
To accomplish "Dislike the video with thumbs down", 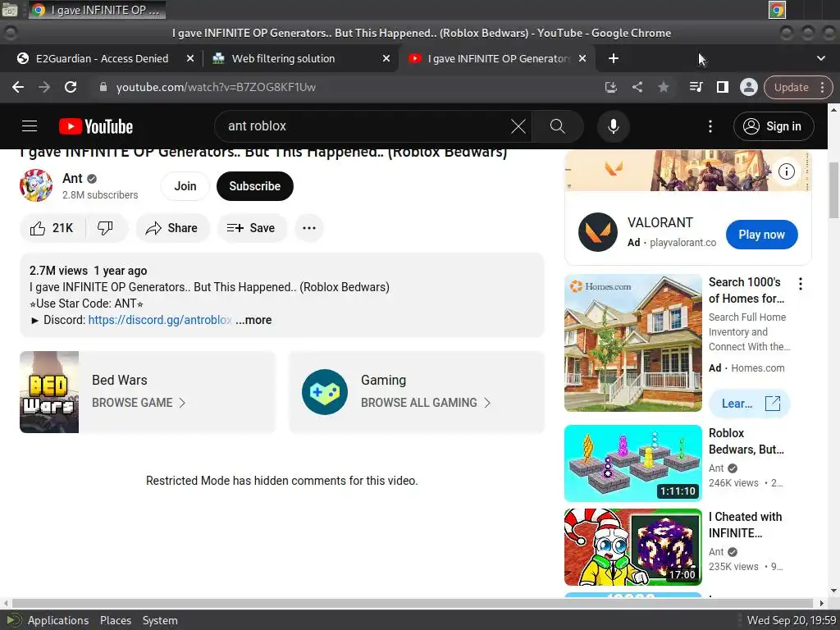I will 106,228.
